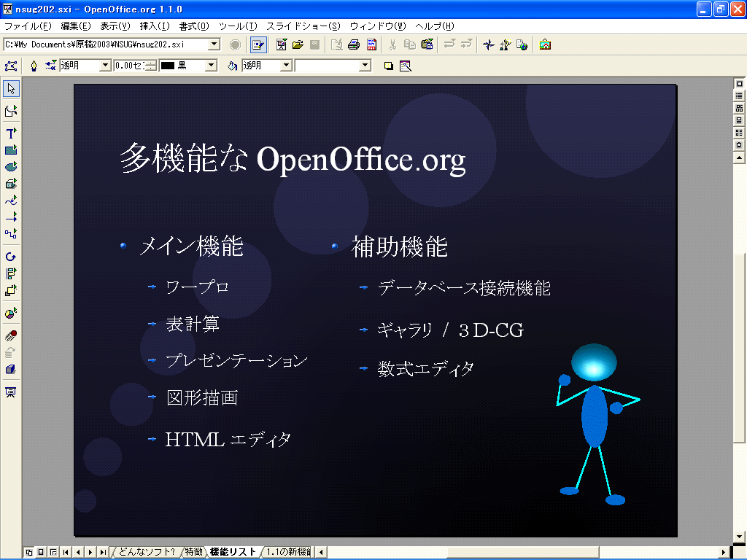Viewport: 747px width, 560px height.
Task: Expand the area fill style dropdown
Action: [x=286, y=66]
